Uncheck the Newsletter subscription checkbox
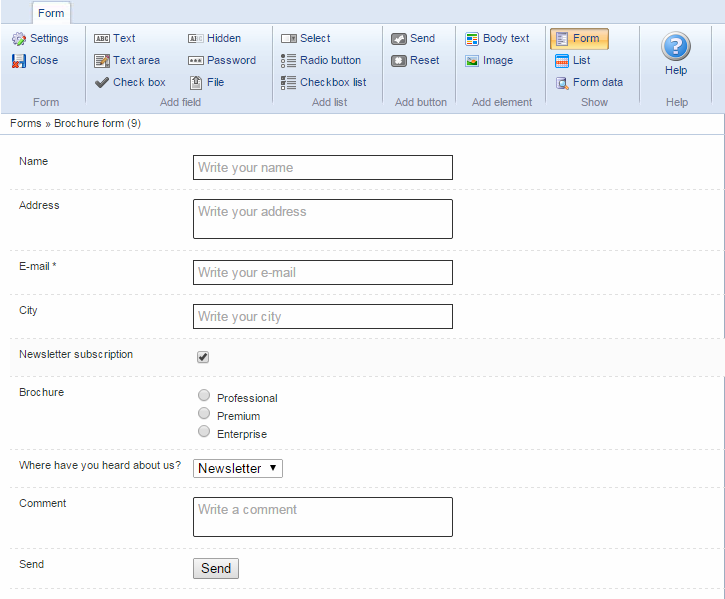The height and width of the screenshot is (599, 725). click(203, 357)
